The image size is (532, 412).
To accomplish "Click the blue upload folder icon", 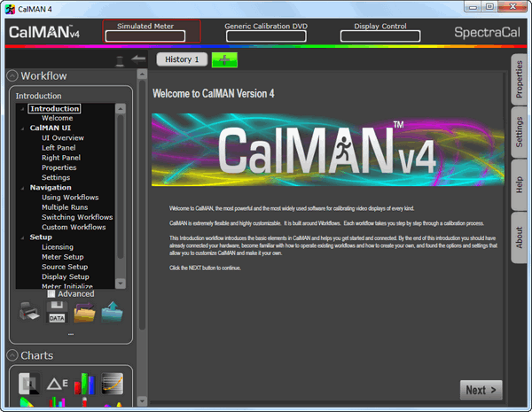I will [x=112, y=312].
